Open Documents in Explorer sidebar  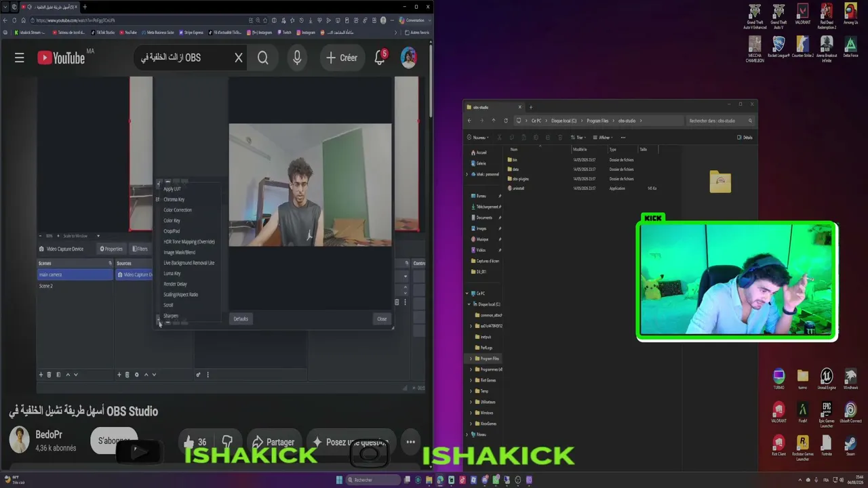tap(482, 218)
